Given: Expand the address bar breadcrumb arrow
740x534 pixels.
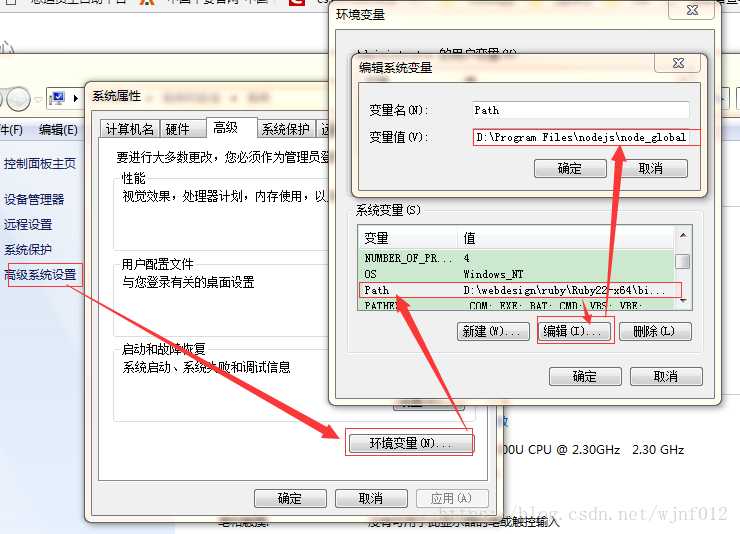Looking at the screenshot, I should click(x=76, y=98).
